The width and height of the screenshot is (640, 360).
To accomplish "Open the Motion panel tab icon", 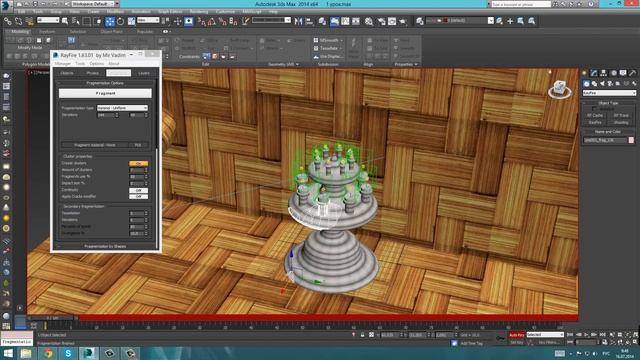I will click(x=613, y=73).
